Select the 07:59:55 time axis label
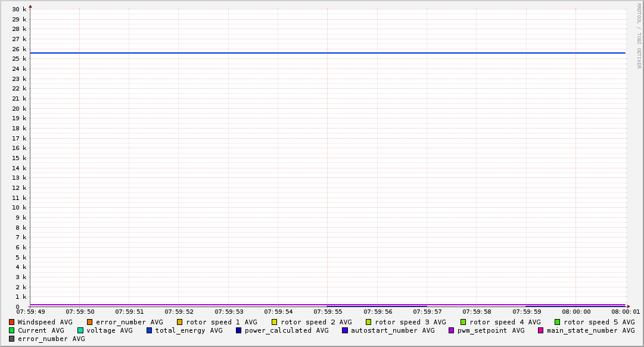This screenshot has height=347, width=644. point(327,311)
